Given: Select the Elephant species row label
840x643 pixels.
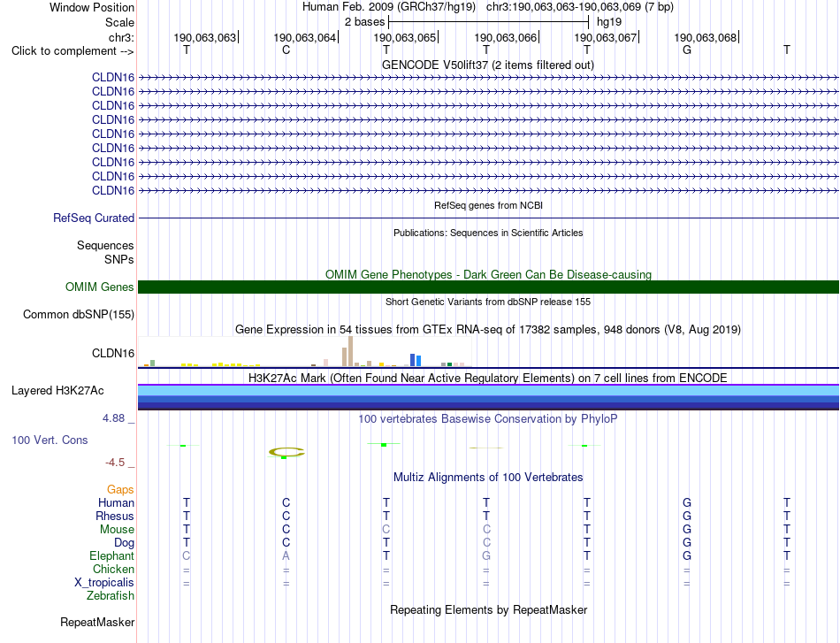Looking at the screenshot, I should (111, 555).
